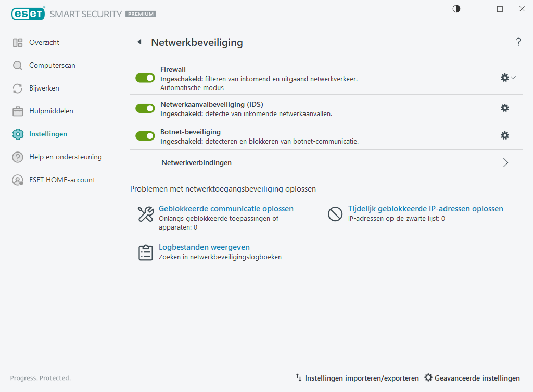Image resolution: width=533 pixels, height=392 pixels.
Task: Click the Help en ondersteuning question icon
Action: click(x=18, y=157)
